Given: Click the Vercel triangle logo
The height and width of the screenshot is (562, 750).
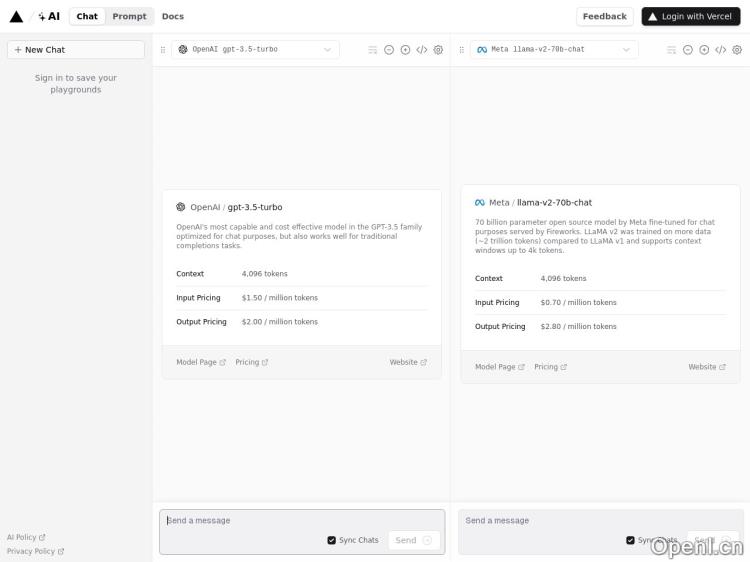Looking at the screenshot, I should click(16, 16).
